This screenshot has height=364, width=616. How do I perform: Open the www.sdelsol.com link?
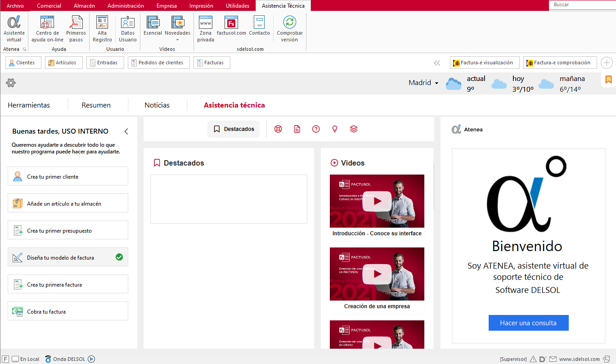click(580, 359)
